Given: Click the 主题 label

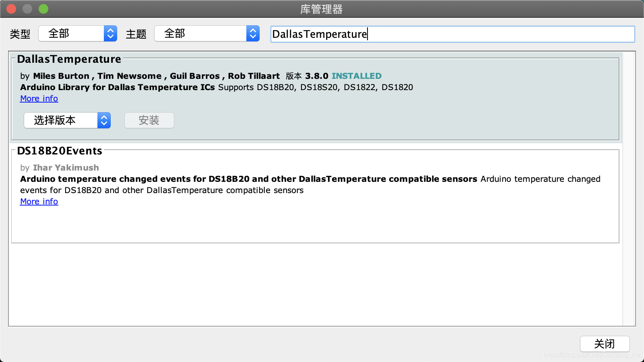Looking at the screenshot, I should click(136, 34).
